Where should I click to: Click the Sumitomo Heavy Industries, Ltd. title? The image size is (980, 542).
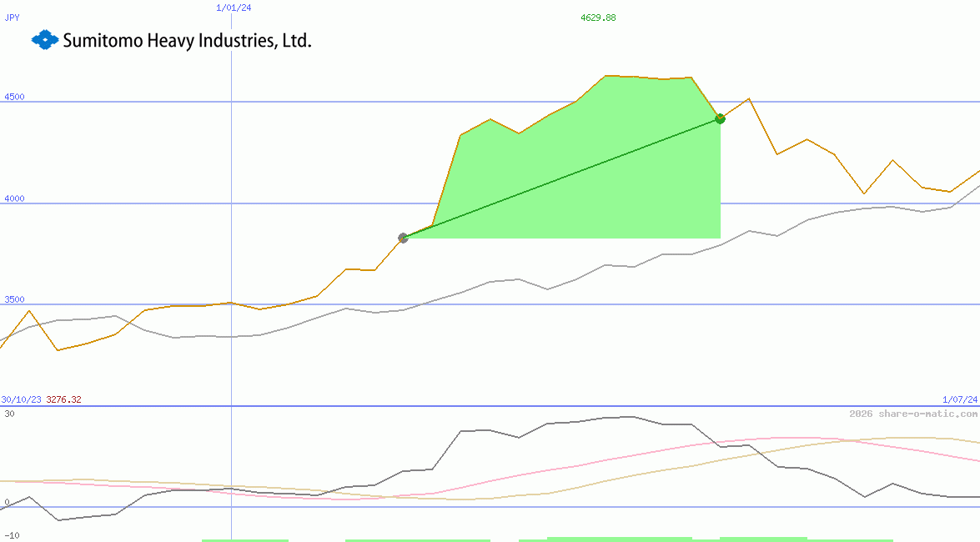187,41
